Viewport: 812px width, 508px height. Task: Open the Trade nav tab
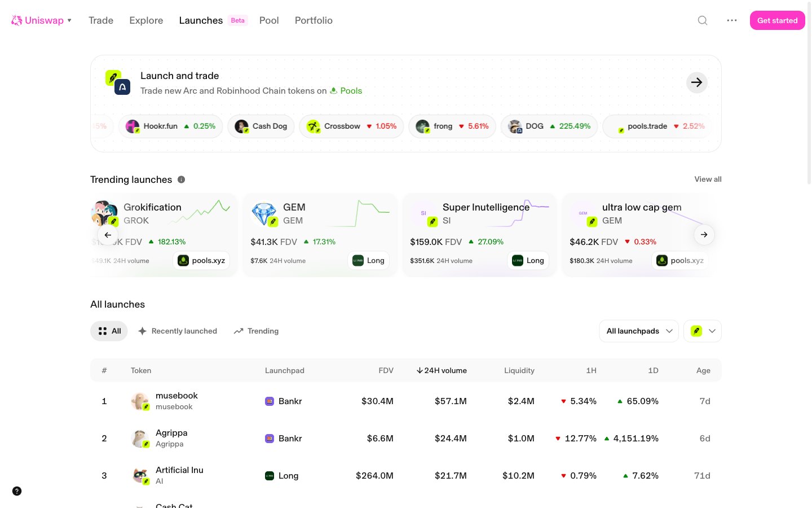(x=101, y=20)
